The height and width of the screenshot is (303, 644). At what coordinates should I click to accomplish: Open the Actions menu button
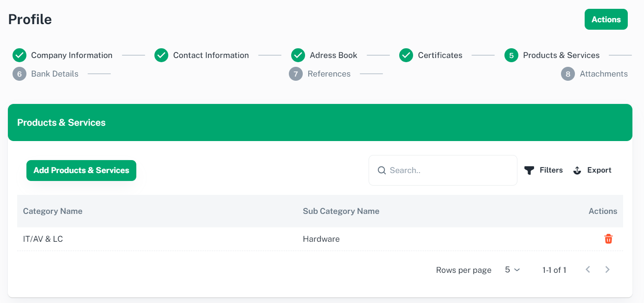(x=606, y=19)
